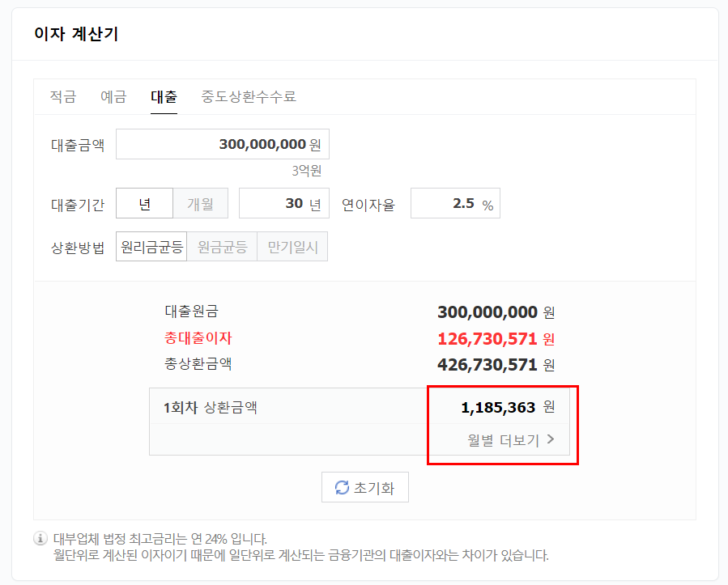Click the 대출금액 amount input field

(x=222, y=144)
